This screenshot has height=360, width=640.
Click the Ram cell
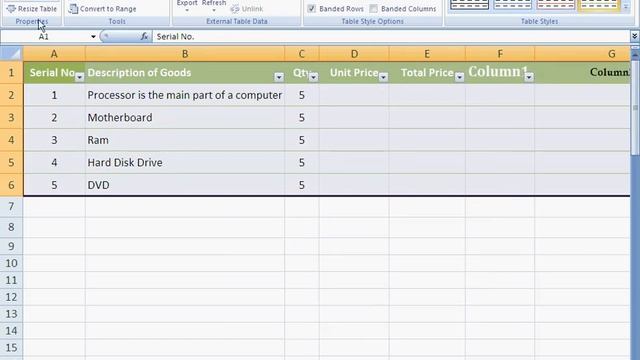[x=185, y=140]
